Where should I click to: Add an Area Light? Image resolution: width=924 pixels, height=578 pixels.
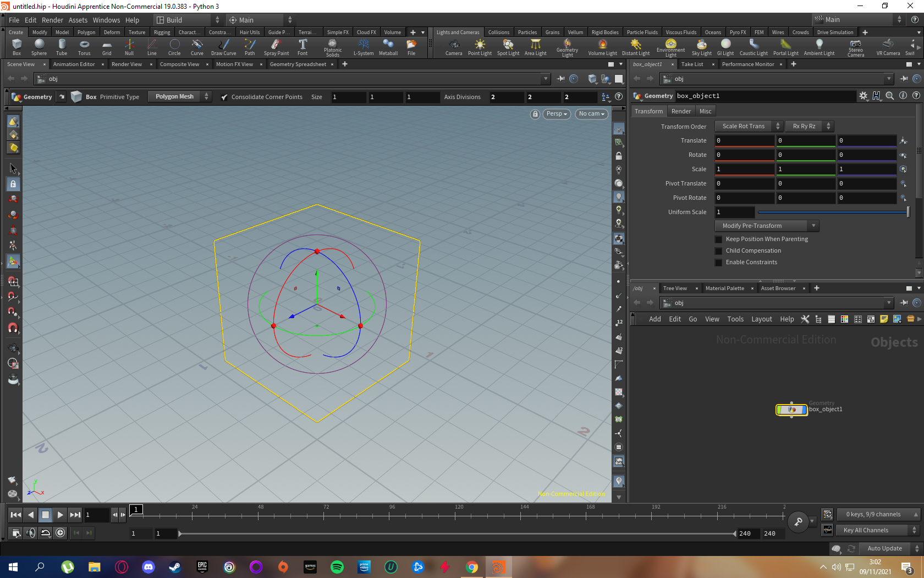535,47
